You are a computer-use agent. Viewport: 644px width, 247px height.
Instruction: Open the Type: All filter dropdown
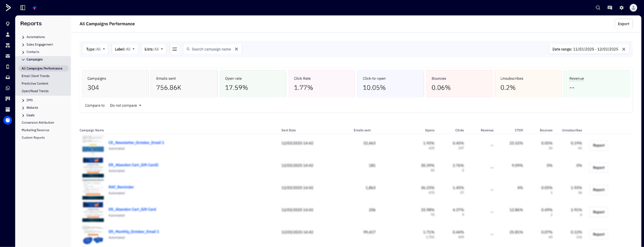[x=95, y=49]
